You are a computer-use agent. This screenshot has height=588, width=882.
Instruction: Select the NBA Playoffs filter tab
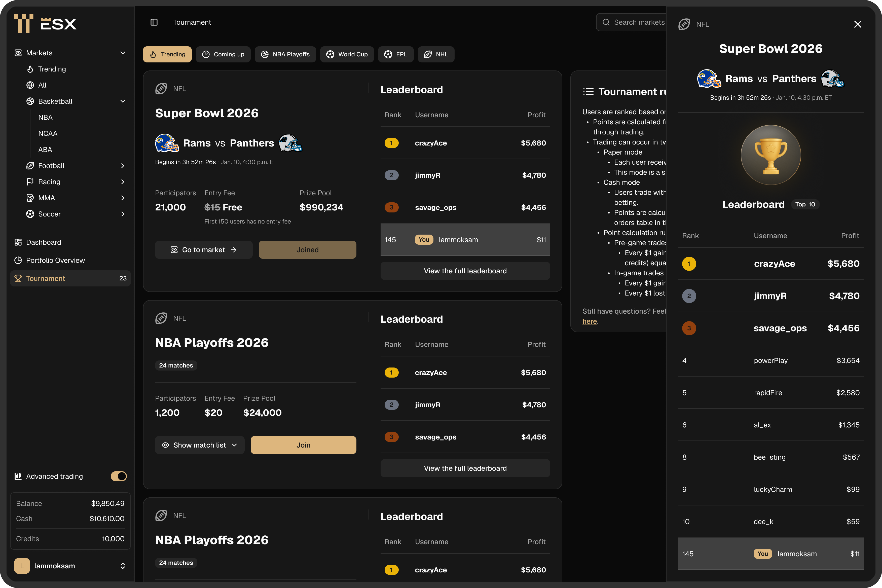(285, 54)
